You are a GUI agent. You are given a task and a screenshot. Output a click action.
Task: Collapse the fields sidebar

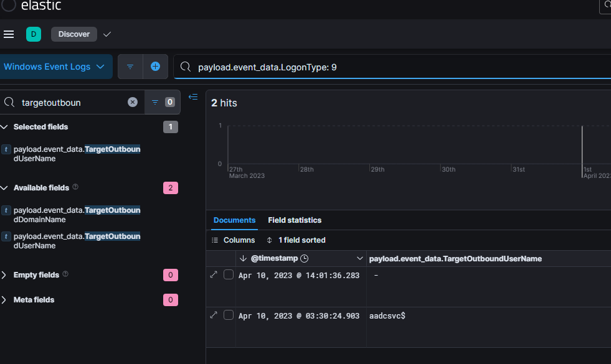pos(193,97)
